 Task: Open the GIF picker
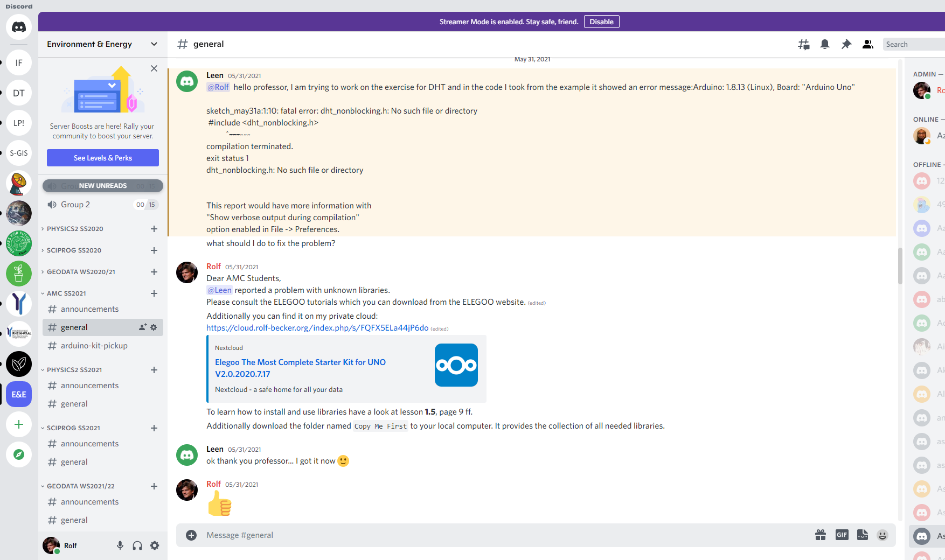click(842, 535)
